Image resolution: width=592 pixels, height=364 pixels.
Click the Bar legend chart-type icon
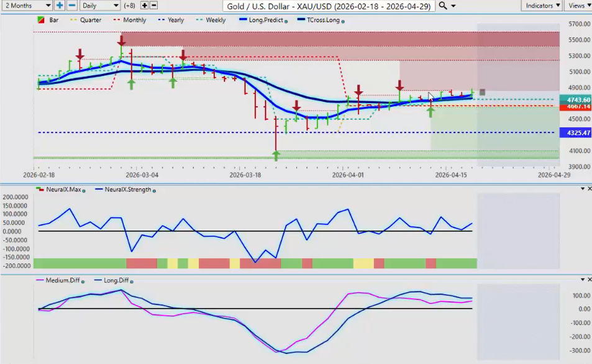pyautogui.click(x=42, y=20)
